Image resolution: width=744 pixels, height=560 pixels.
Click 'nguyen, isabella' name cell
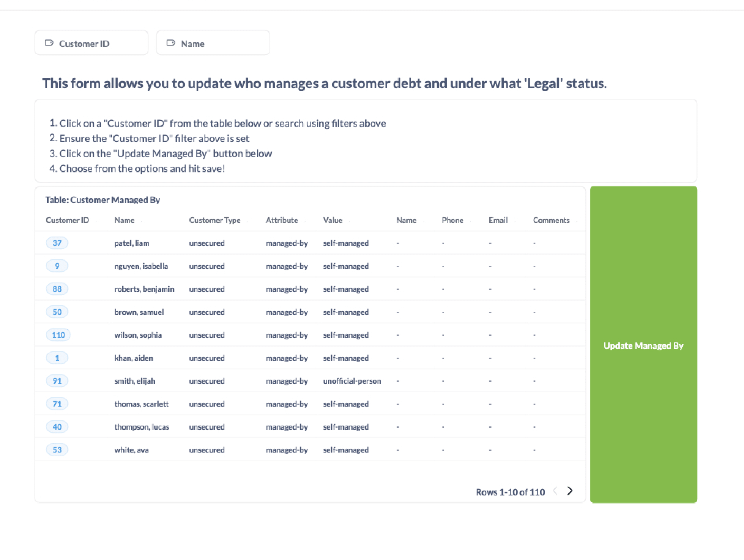click(141, 266)
